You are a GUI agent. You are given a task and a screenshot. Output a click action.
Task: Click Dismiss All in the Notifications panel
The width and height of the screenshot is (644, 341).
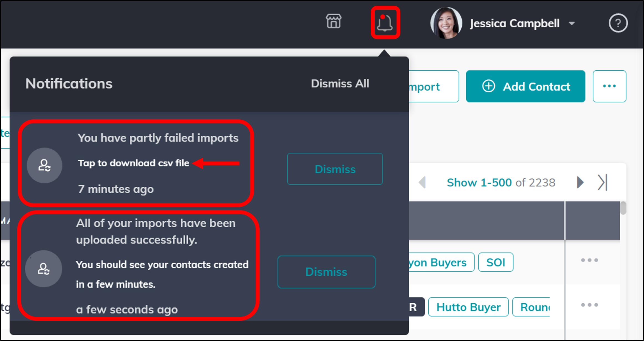click(x=340, y=83)
